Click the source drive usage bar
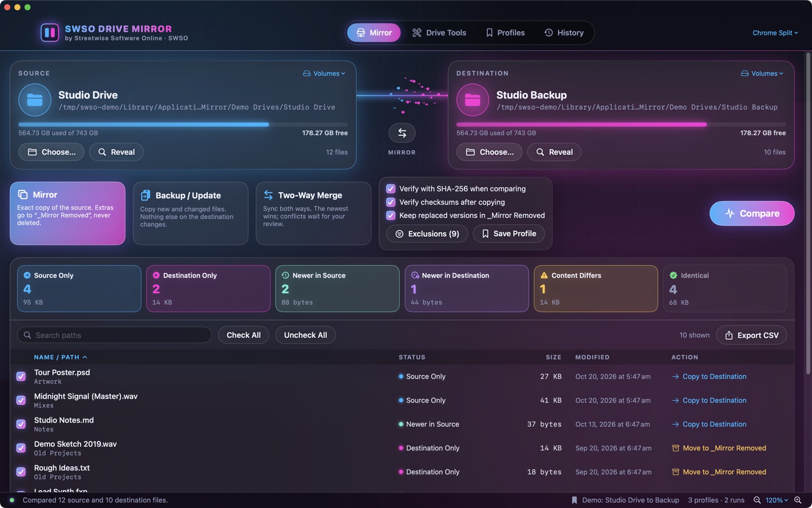The width and height of the screenshot is (812, 508). coord(183,124)
